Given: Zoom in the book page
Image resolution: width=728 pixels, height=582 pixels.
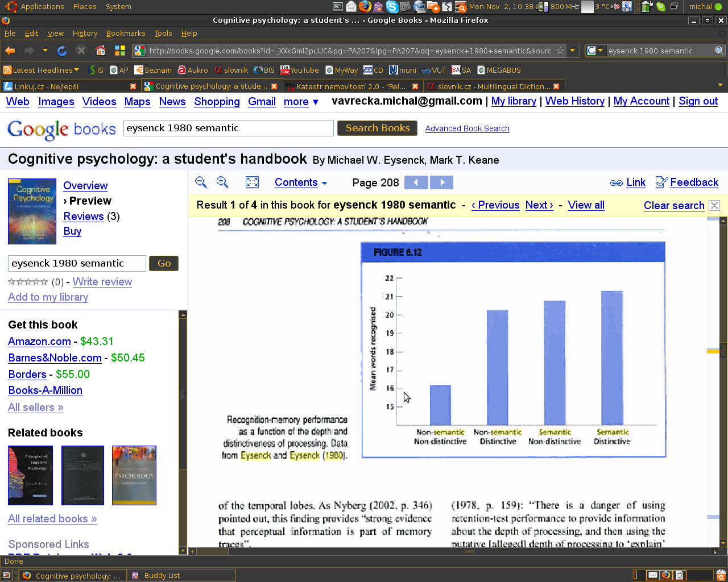Looking at the screenshot, I should pyautogui.click(x=222, y=182).
